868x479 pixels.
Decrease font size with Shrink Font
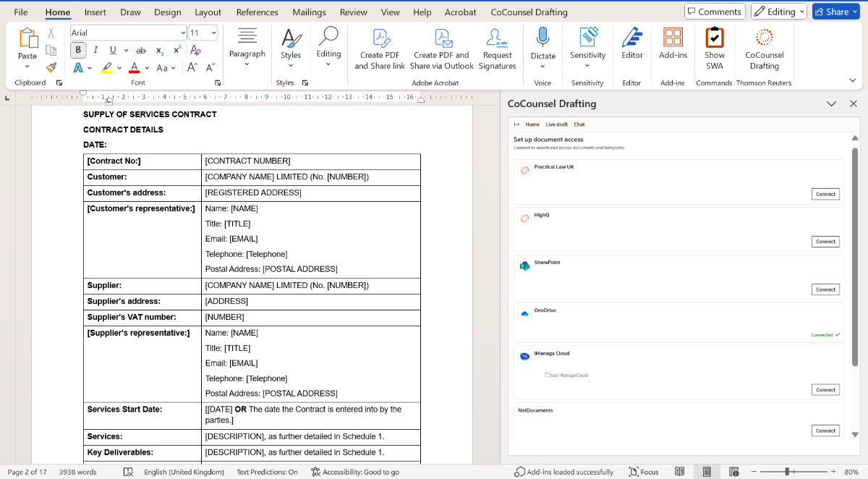click(210, 67)
